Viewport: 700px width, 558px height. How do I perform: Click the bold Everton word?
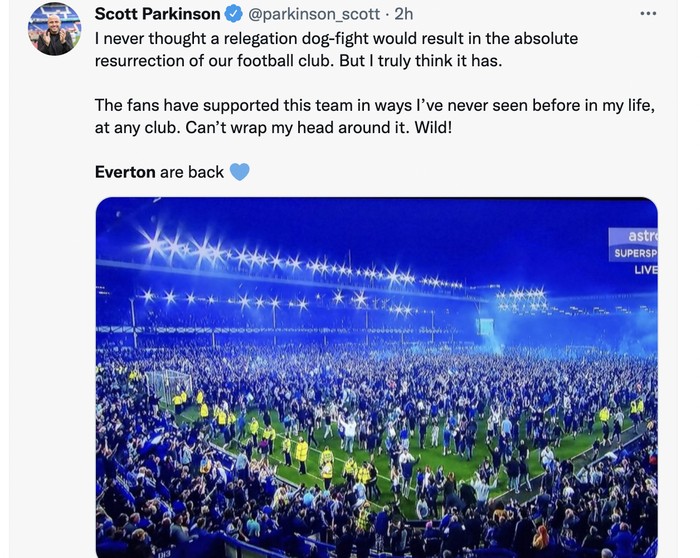pos(125,172)
